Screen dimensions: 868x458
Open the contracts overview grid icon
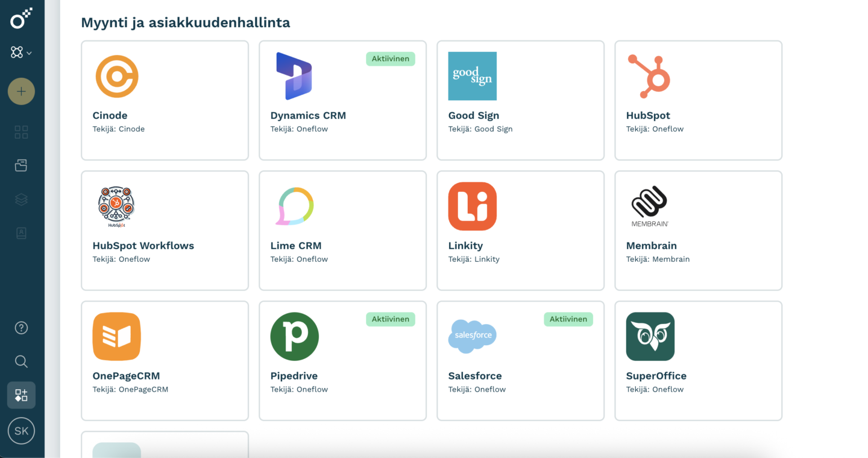tap(21, 132)
